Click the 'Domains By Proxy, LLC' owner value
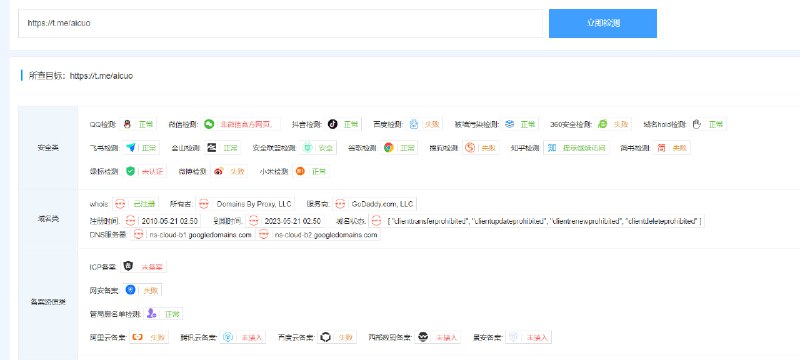 [254, 204]
